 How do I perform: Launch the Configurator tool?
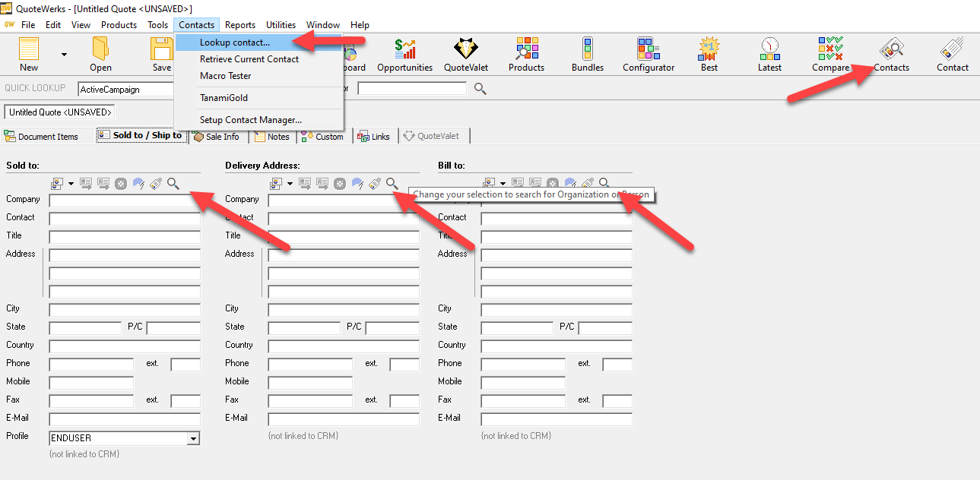[648, 54]
